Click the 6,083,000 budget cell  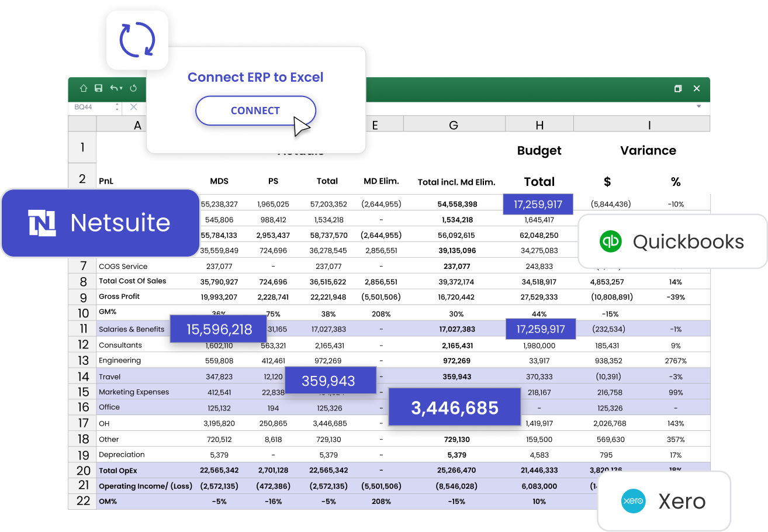(539, 486)
